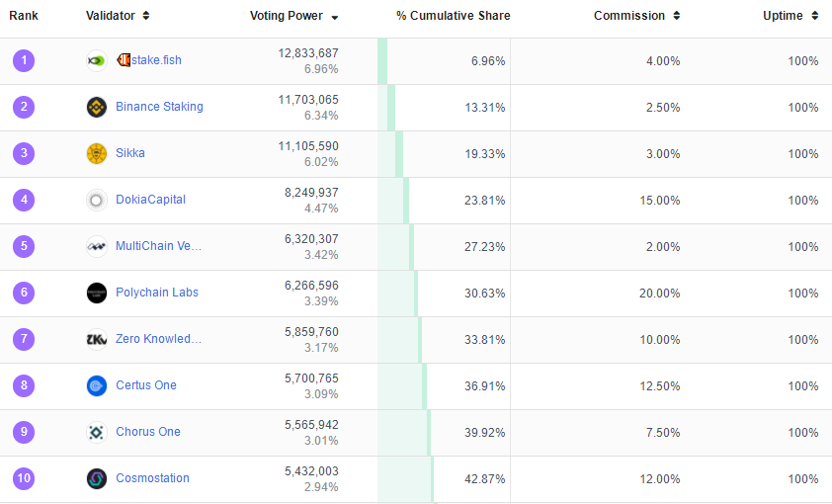Click the Chorus One logo icon
The height and width of the screenshot is (504, 832).
(x=96, y=432)
